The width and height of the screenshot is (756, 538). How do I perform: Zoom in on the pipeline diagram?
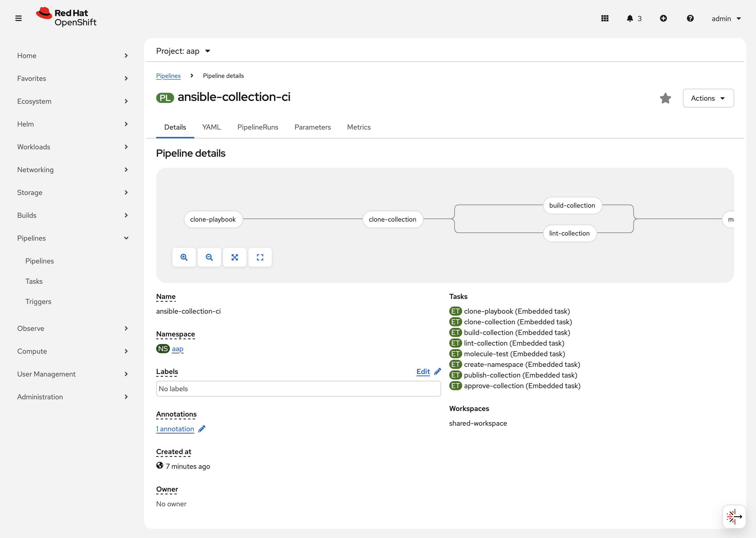184,257
